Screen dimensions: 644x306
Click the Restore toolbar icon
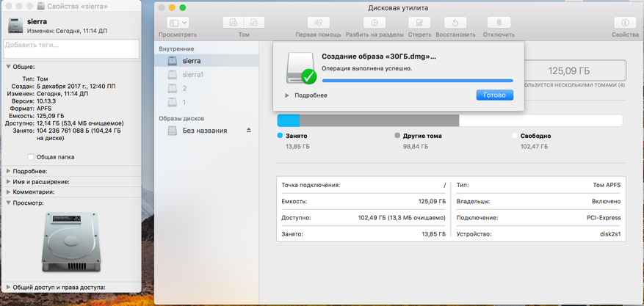(455, 23)
